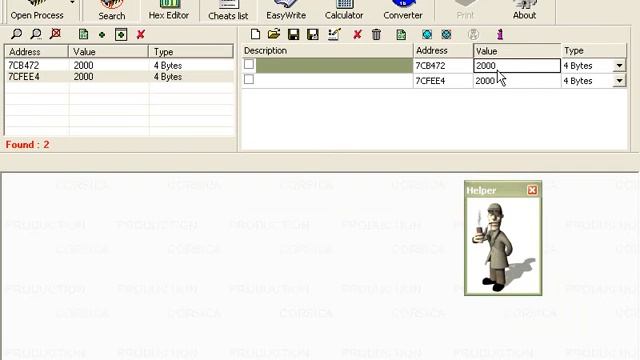Click the Found : 2 status text
This screenshot has width=640, height=360.
click(x=27, y=144)
